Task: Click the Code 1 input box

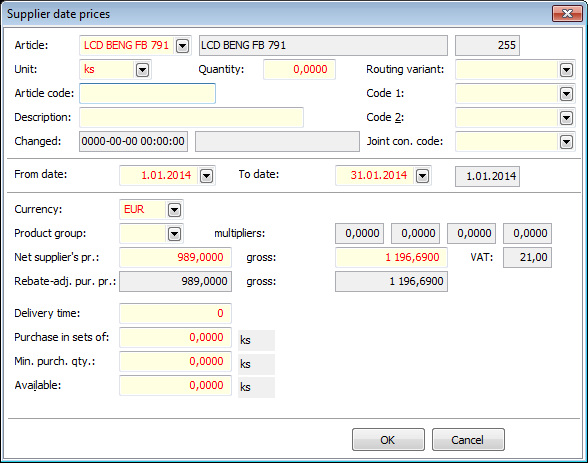Action: point(507,93)
